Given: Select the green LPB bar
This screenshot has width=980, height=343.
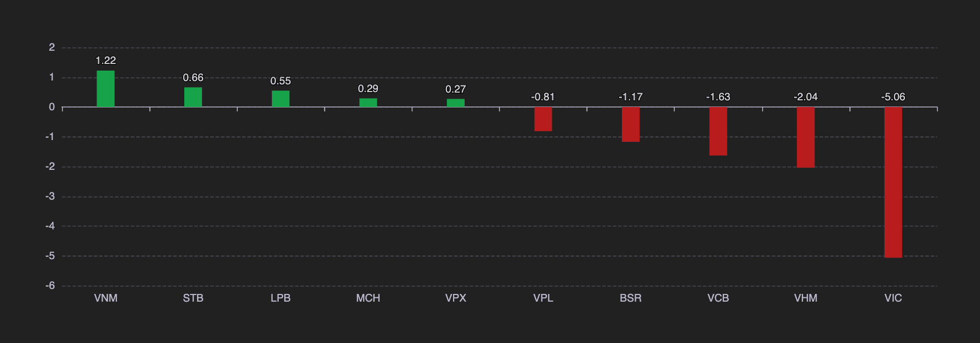Looking at the screenshot, I should [x=280, y=99].
